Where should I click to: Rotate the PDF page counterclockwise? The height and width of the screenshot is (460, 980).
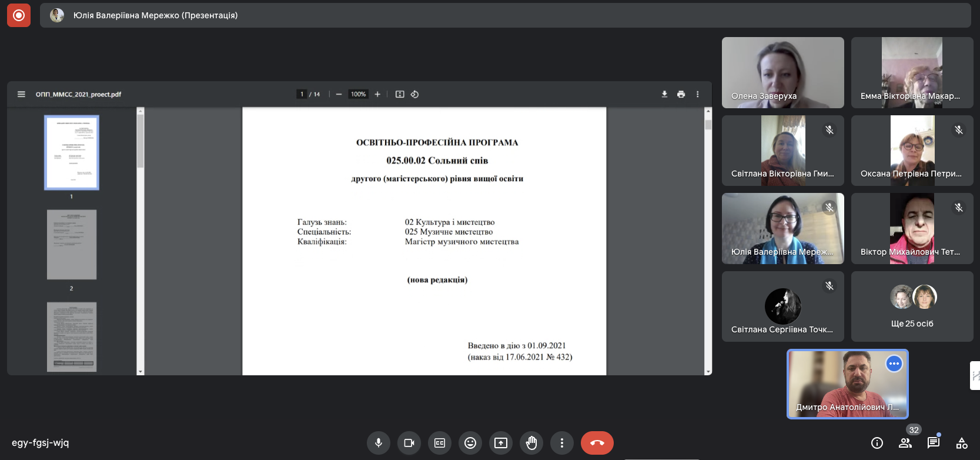[414, 94]
